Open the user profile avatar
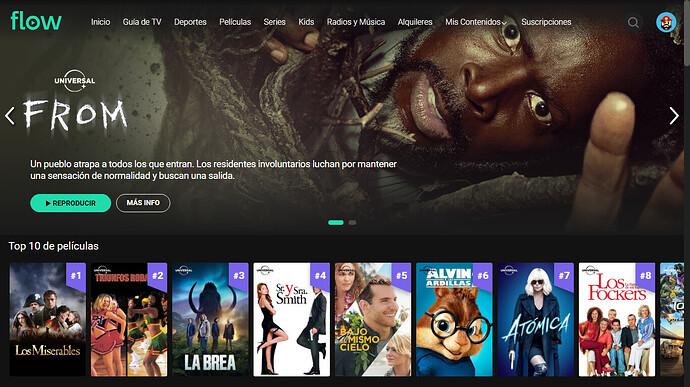This screenshot has width=690, height=387. pyautogui.click(x=666, y=22)
